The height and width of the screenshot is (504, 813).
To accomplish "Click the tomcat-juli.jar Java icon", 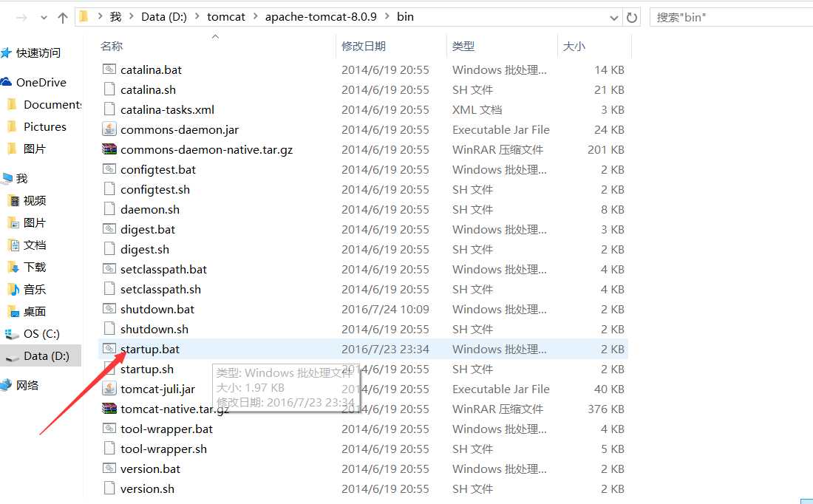I will (109, 389).
